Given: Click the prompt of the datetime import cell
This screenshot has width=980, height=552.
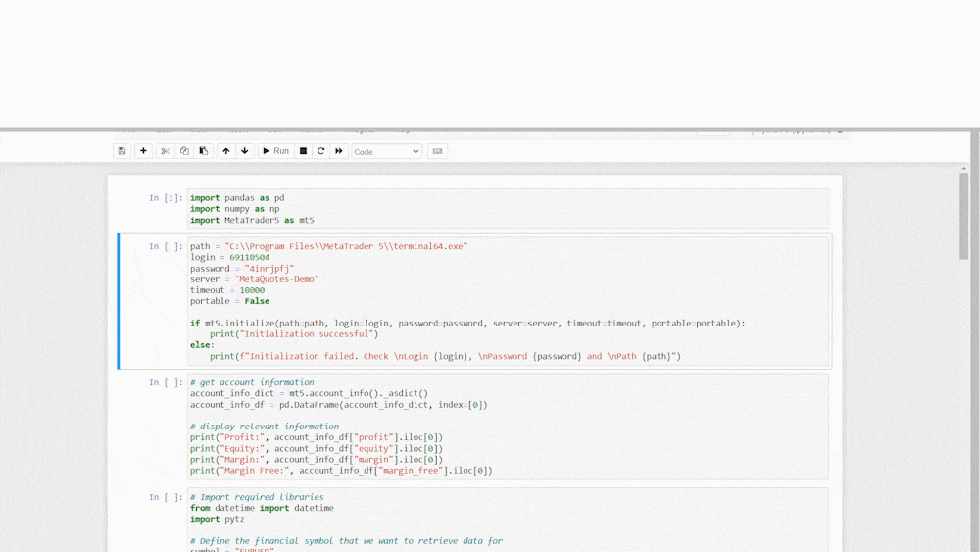Looking at the screenshot, I should (166, 497).
